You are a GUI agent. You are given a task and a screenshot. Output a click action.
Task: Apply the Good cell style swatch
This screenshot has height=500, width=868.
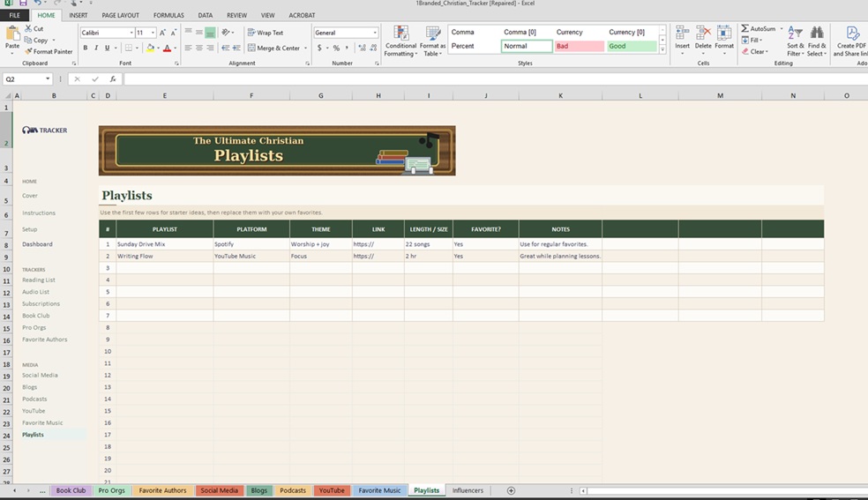pos(632,46)
